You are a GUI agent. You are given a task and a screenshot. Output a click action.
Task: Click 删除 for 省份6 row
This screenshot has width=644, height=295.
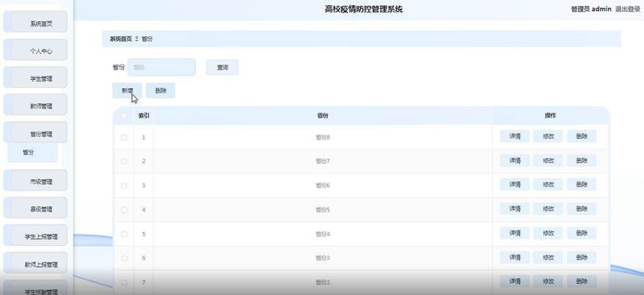point(582,184)
